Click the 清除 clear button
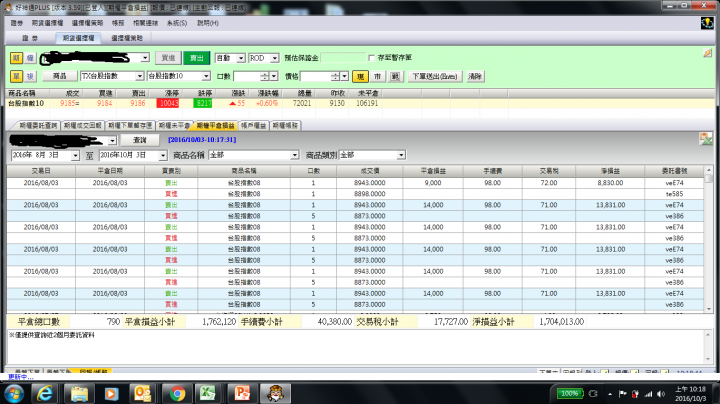The height and width of the screenshot is (404, 720). (x=475, y=76)
